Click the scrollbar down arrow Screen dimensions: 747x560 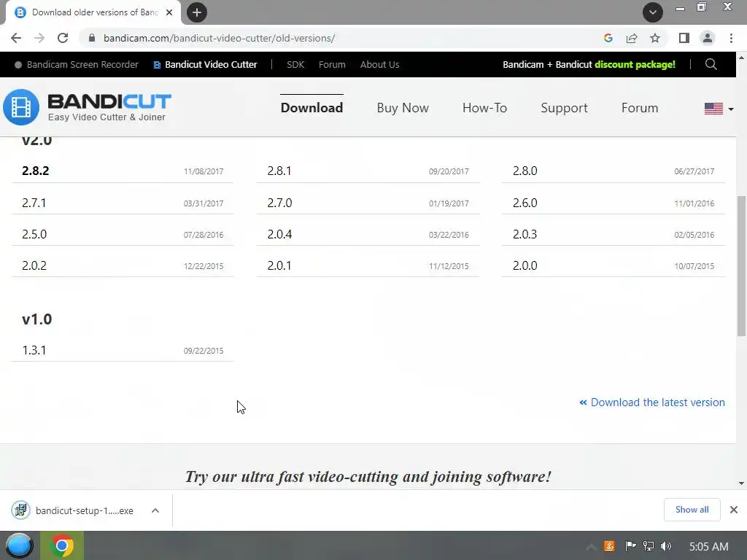(741, 483)
